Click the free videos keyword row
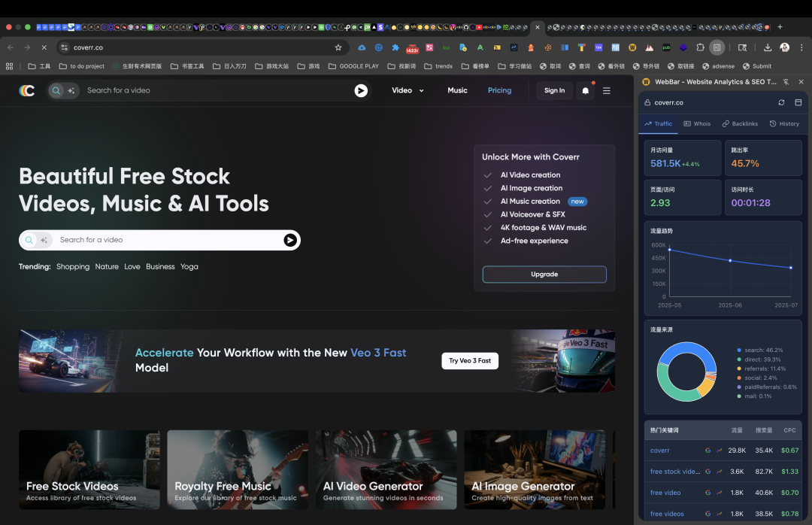The width and height of the screenshot is (812, 525). tap(723, 514)
